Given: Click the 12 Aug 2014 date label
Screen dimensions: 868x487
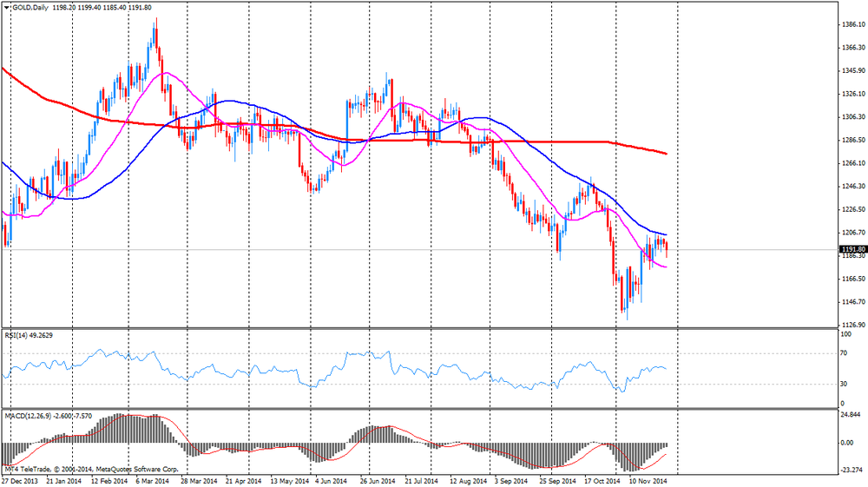Looking at the screenshot, I should (469, 481).
